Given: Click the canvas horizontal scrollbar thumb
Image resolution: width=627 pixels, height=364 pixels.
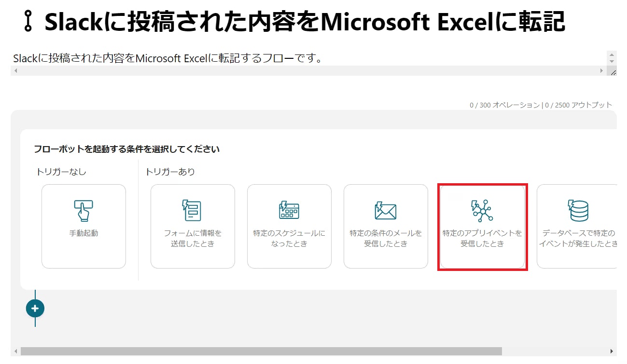Looking at the screenshot, I should (x=261, y=351).
